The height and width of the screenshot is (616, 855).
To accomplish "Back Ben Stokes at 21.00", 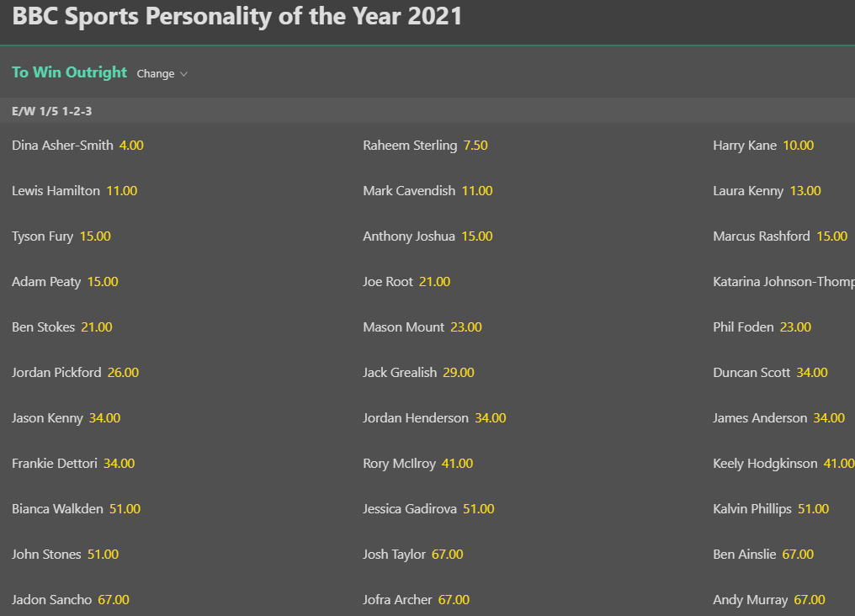I will pyautogui.click(x=96, y=327).
